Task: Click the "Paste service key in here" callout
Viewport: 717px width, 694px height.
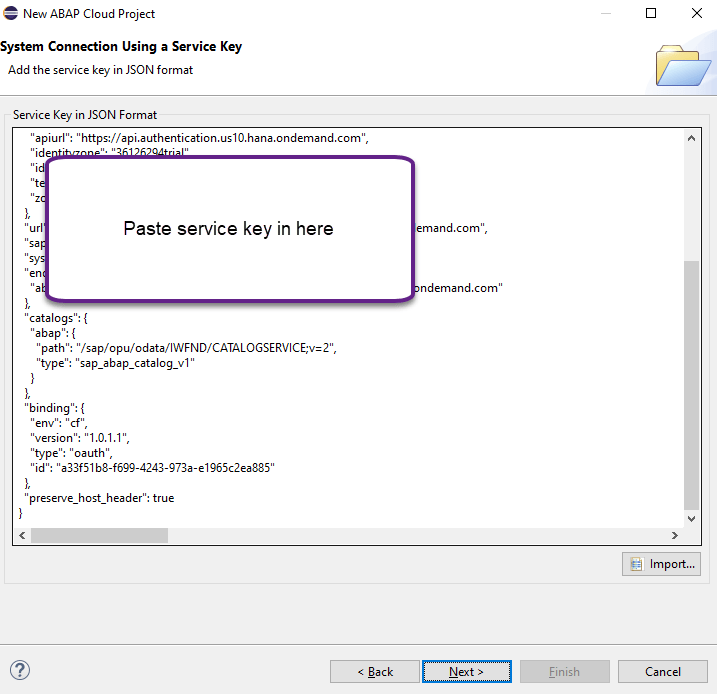Action: [229, 229]
